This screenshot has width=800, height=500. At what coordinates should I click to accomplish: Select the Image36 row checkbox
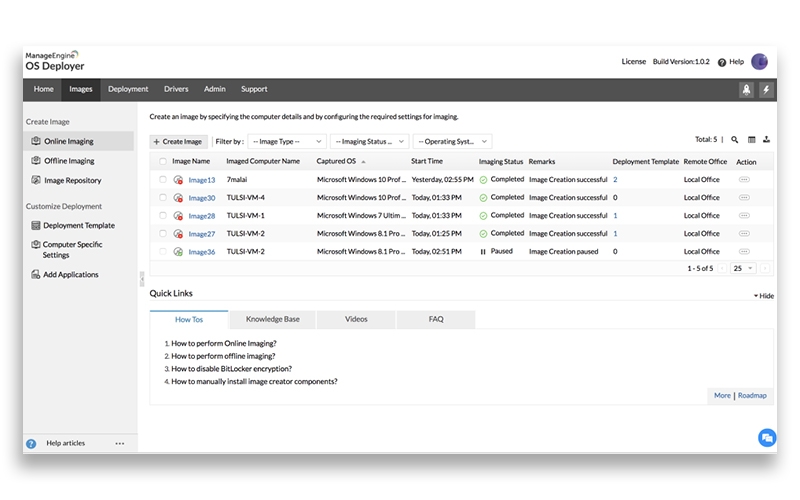point(163,252)
